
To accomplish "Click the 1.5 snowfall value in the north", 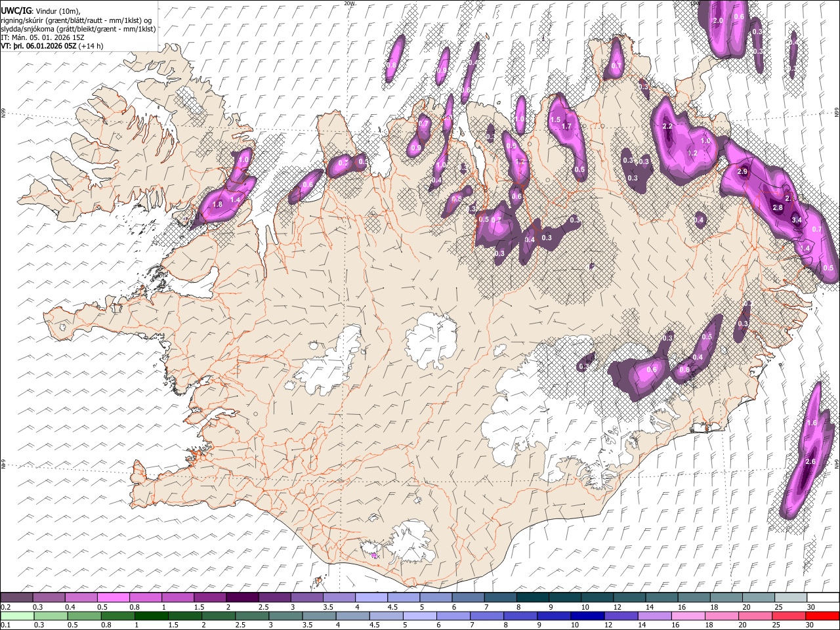I will pyautogui.click(x=556, y=119).
